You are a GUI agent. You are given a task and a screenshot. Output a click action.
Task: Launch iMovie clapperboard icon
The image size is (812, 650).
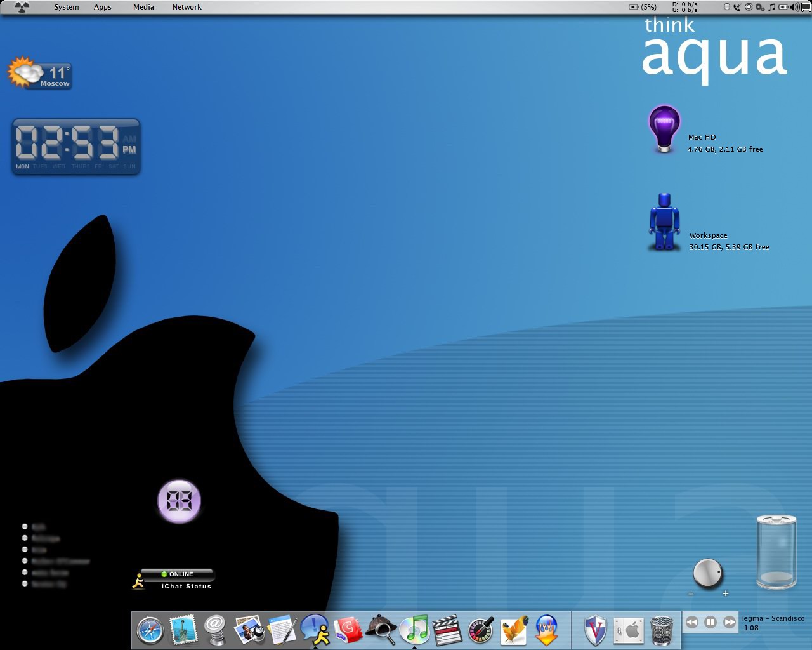click(447, 630)
